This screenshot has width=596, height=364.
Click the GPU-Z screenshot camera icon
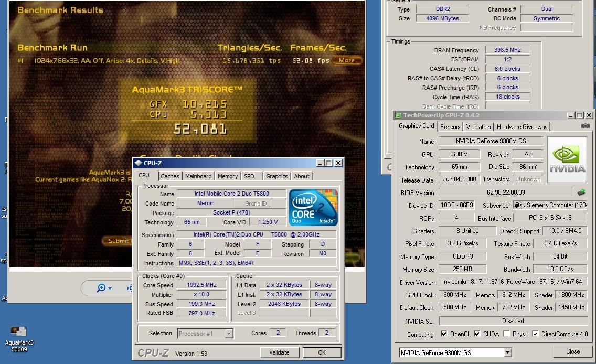[x=586, y=126]
